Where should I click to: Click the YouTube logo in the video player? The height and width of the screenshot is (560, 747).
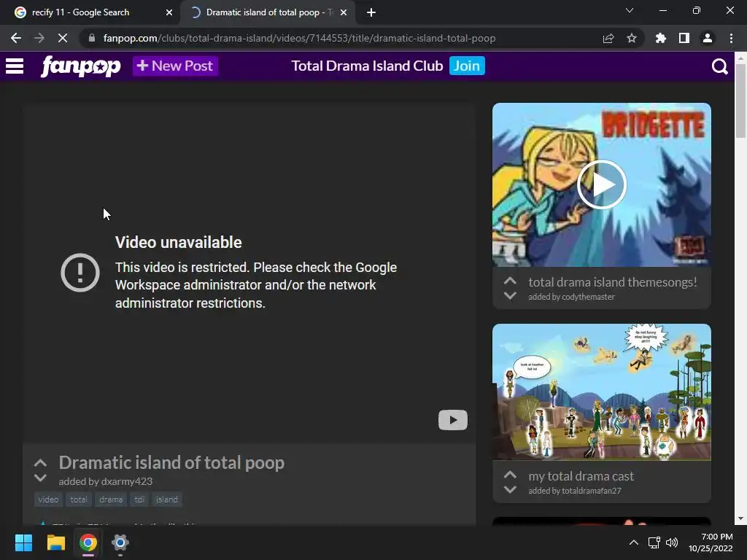pyautogui.click(x=452, y=420)
